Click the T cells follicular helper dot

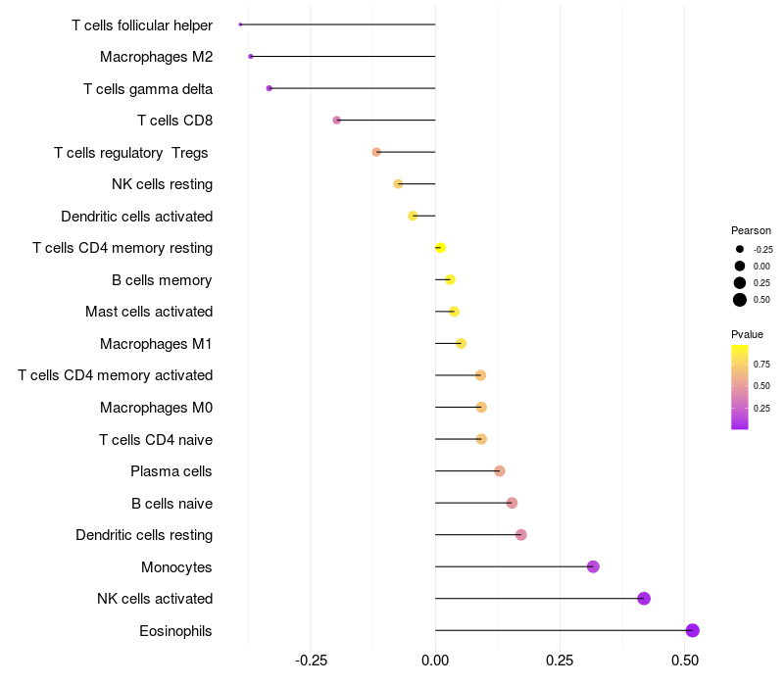tap(240, 24)
